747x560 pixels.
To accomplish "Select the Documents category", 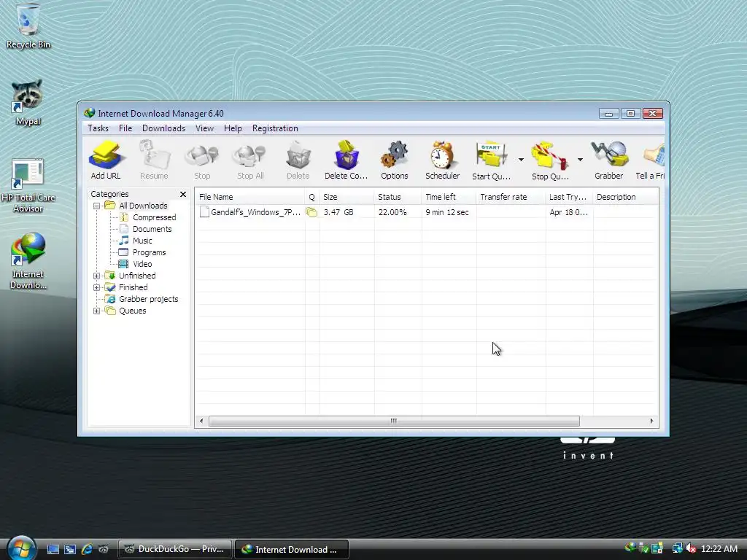I will point(152,229).
